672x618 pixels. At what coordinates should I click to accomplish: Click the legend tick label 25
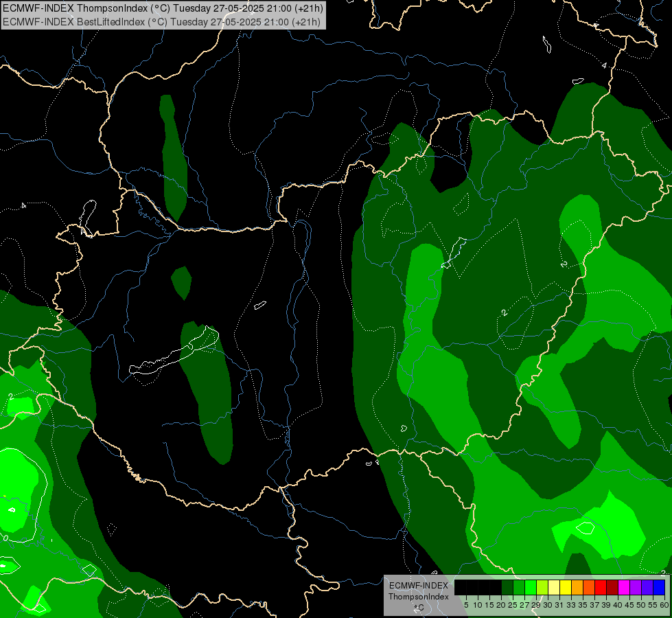coord(513,605)
